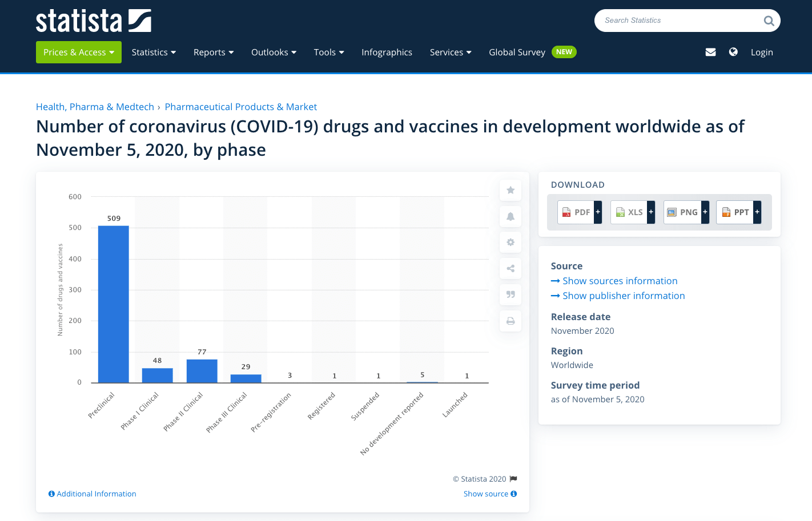Click the print icon

510,321
